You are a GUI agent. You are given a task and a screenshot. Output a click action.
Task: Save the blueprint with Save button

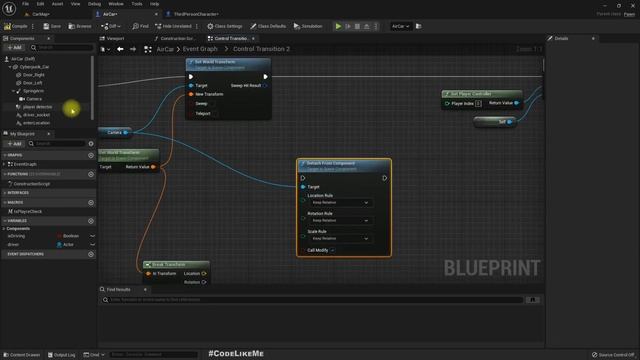click(52, 26)
